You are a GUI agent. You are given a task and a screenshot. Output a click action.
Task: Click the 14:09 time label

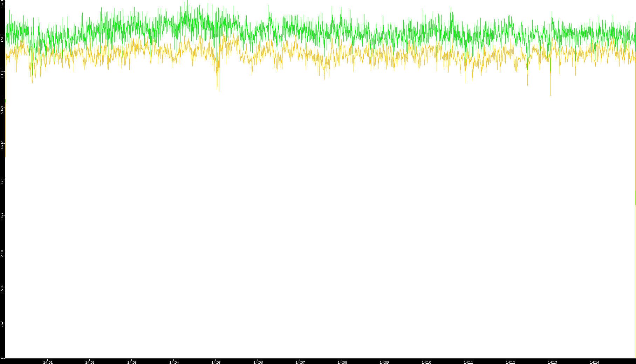(x=384, y=362)
